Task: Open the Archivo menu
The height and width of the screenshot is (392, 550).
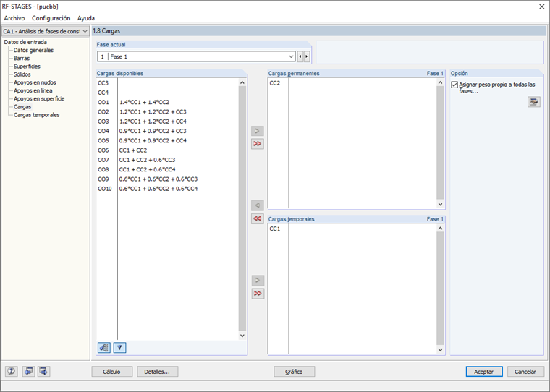Action: click(x=14, y=18)
